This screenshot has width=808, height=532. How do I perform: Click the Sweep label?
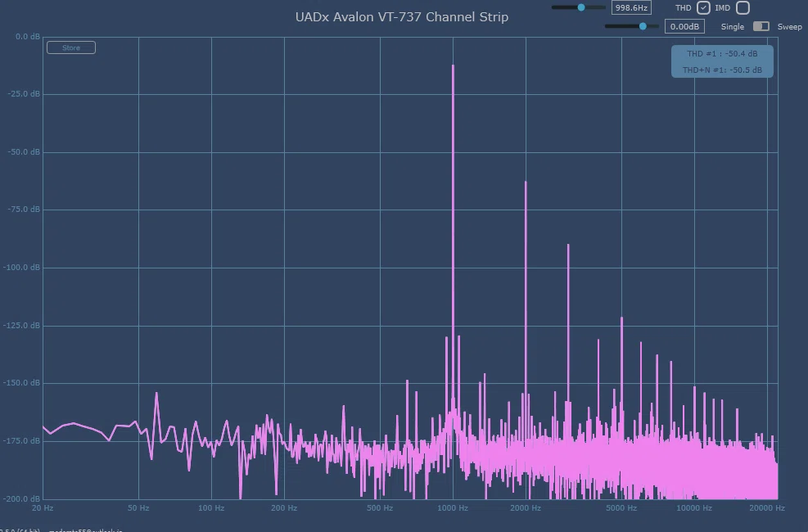coord(789,27)
